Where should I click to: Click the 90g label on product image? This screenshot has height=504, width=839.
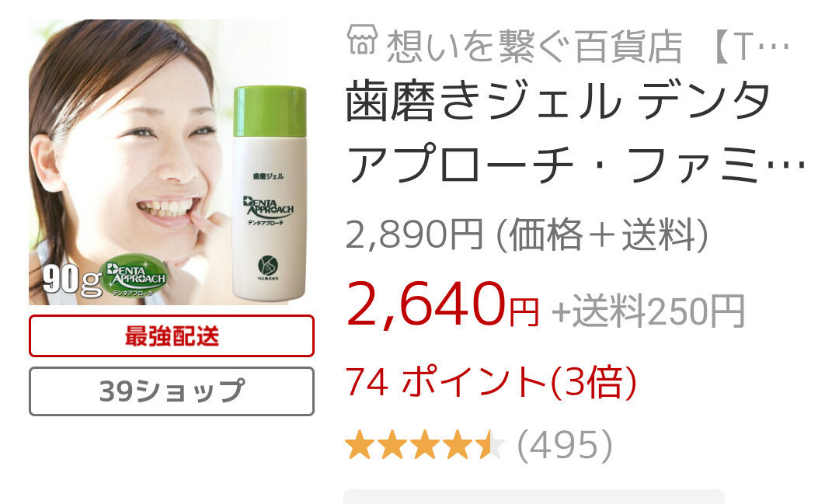click(71, 280)
